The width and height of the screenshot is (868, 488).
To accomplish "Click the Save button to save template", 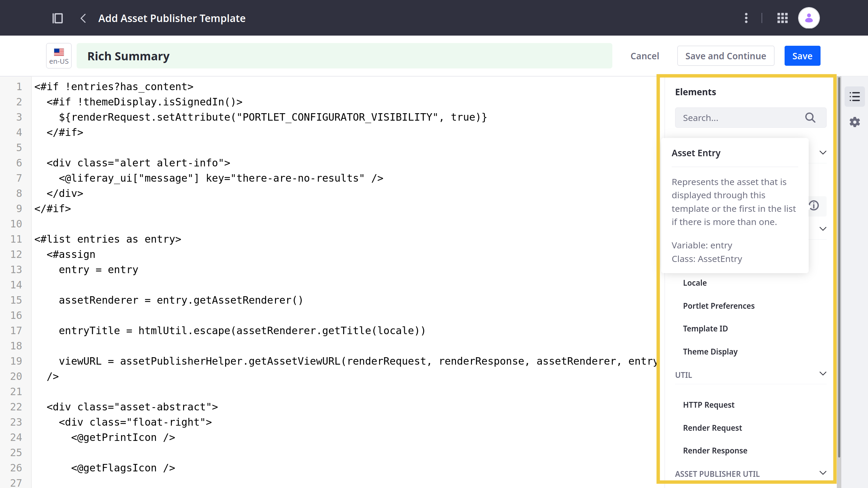I will [x=802, y=56].
